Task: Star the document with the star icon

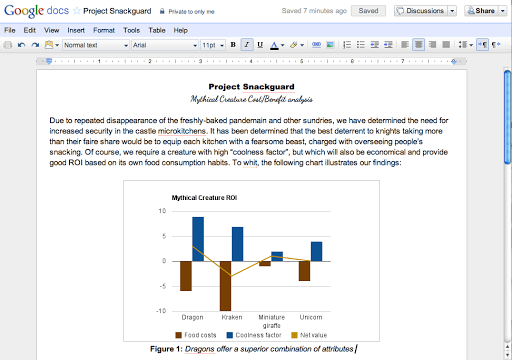Action: coord(77,11)
